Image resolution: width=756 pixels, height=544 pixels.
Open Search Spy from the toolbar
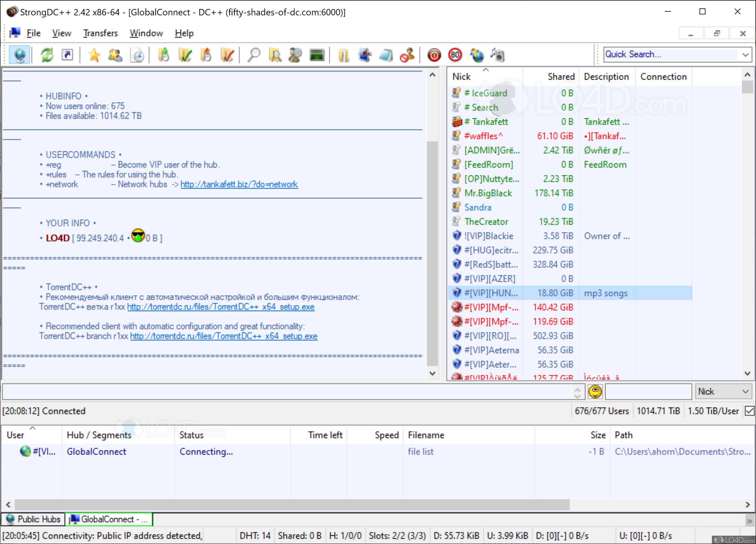[295, 55]
